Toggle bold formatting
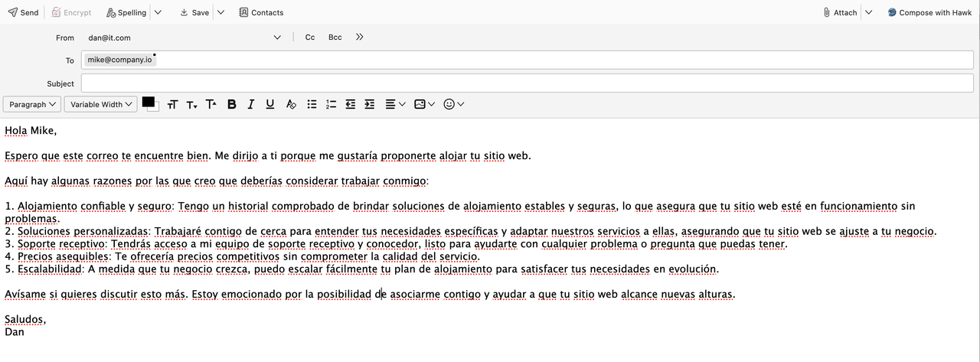980x362 pixels. 231,104
